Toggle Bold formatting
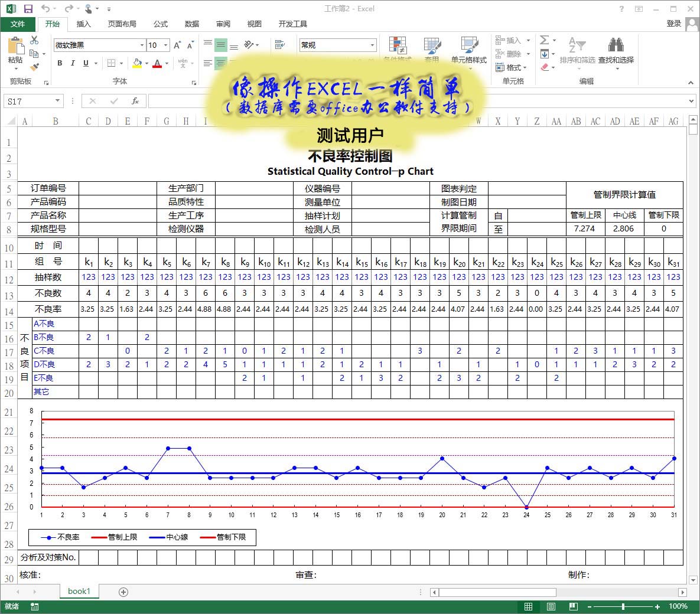The width and height of the screenshot is (700, 614). click(60, 63)
